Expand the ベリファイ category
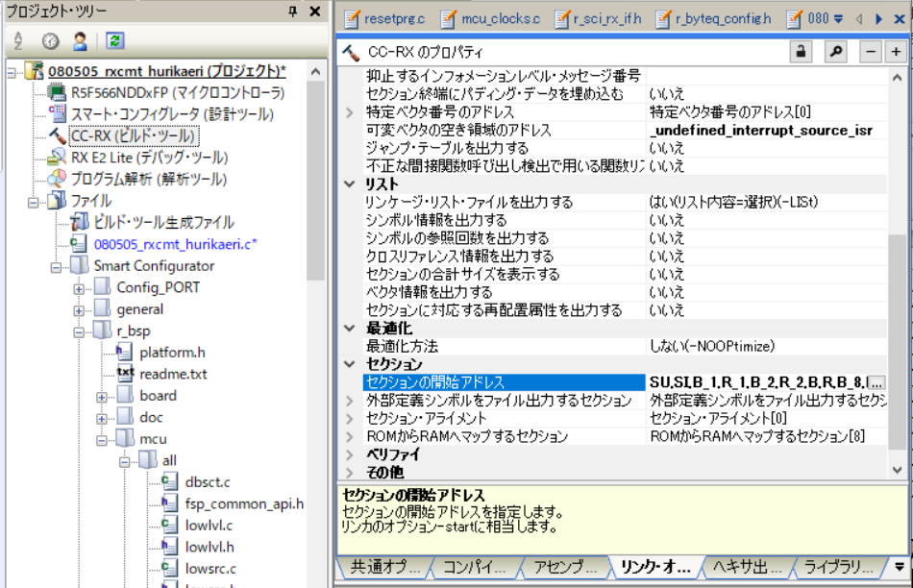Image resolution: width=913 pixels, height=588 pixels. point(350,454)
